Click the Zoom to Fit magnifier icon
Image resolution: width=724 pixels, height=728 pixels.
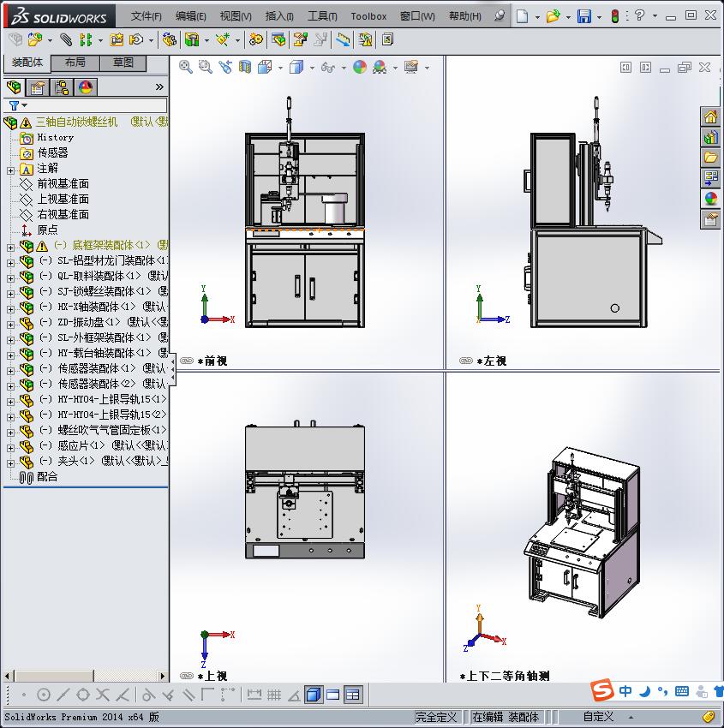tap(186, 68)
